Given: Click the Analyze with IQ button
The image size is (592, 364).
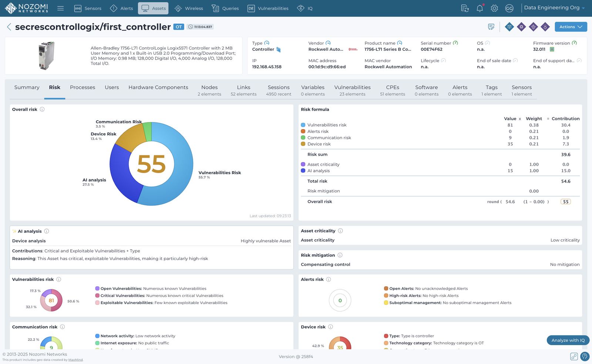Looking at the screenshot, I should point(568,340).
